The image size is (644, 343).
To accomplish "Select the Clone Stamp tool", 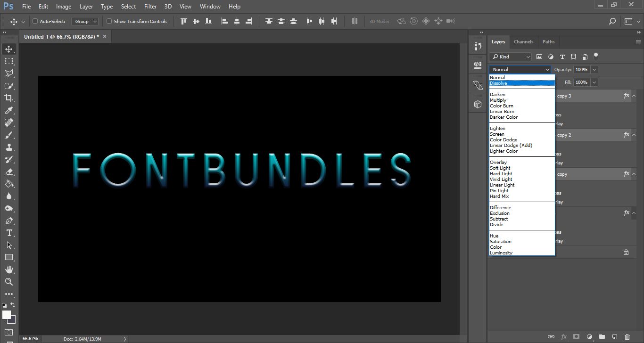I will pos(9,147).
